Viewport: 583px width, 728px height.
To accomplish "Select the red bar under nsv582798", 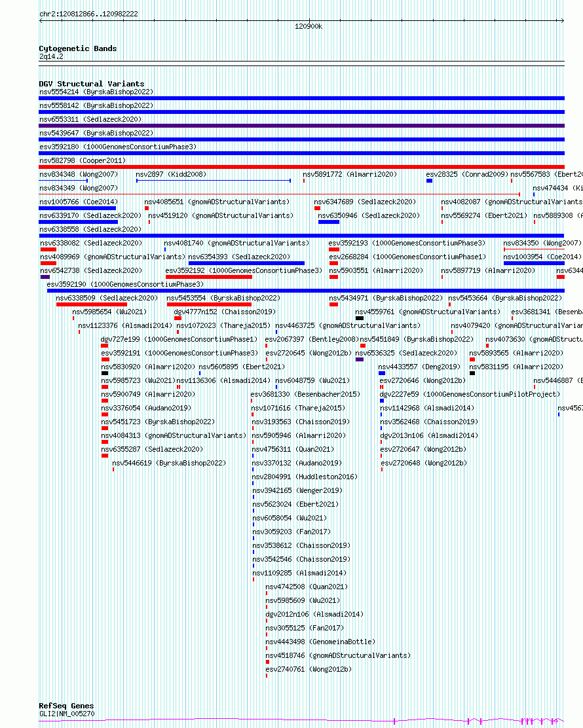I will (301, 167).
